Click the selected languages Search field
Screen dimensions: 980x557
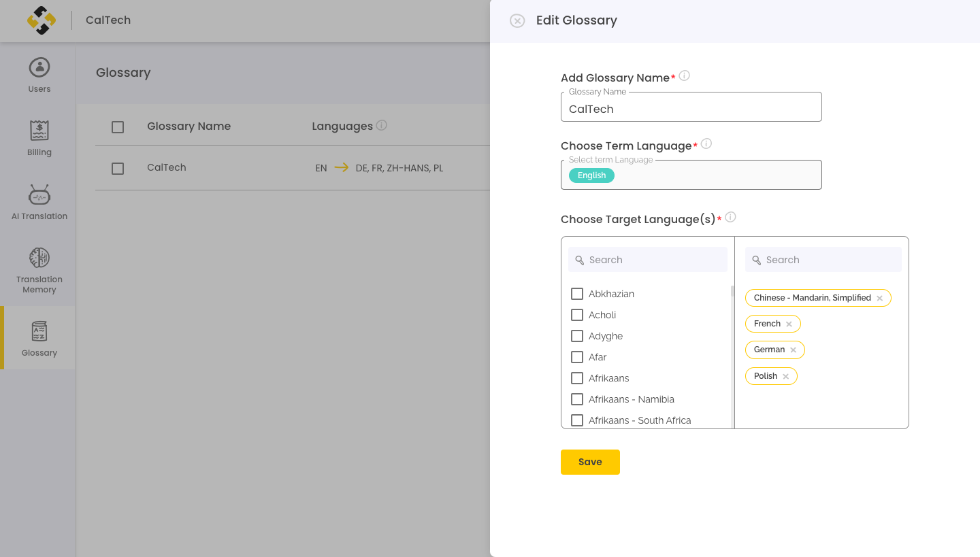pos(823,260)
